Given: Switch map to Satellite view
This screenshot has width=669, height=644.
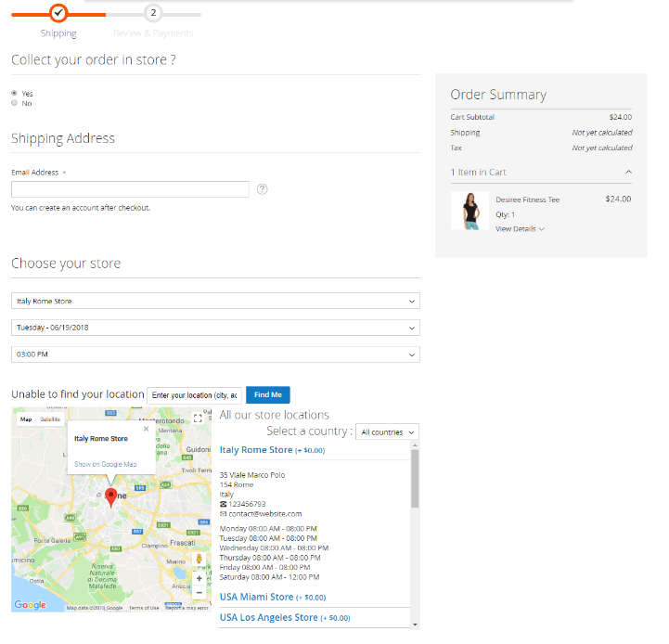Looking at the screenshot, I should pyautogui.click(x=50, y=419).
